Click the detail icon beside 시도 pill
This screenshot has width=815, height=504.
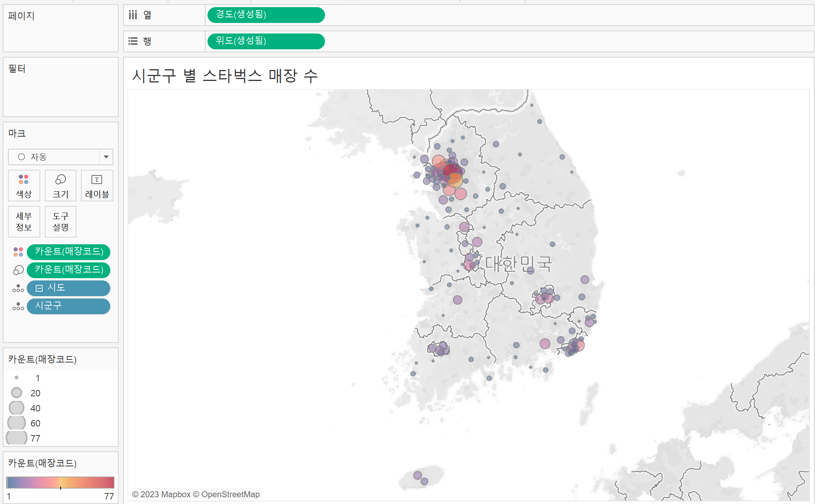tap(18, 288)
